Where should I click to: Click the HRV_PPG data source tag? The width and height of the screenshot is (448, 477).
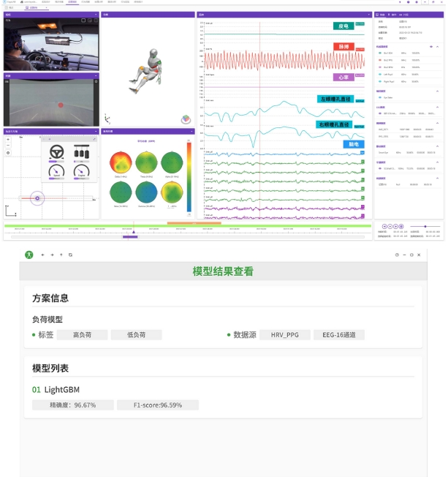click(x=285, y=335)
